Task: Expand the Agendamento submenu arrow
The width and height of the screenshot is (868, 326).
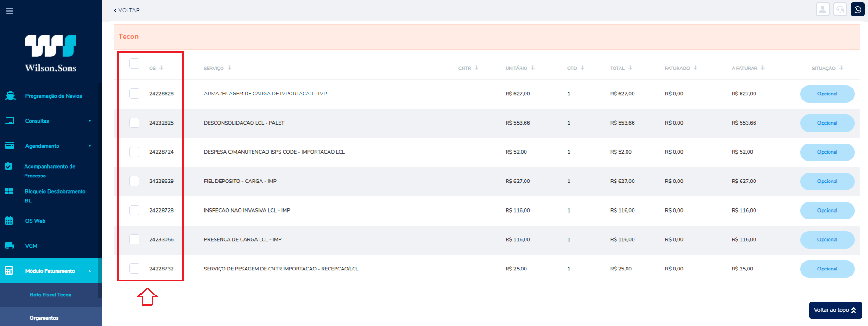Action: 90,146
